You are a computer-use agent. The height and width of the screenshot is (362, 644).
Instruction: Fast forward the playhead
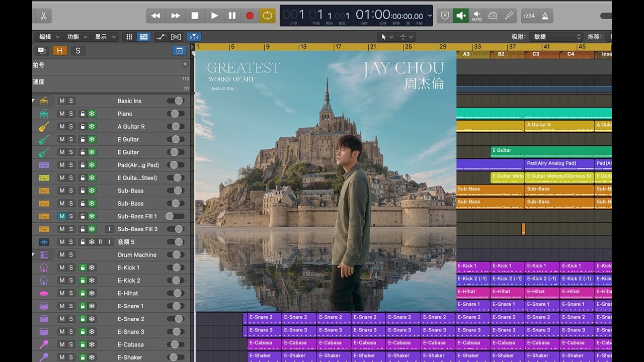[x=175, y=16]
